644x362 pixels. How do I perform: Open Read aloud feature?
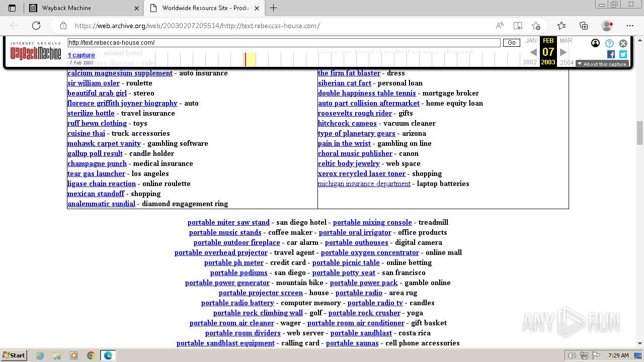[500, 26]
